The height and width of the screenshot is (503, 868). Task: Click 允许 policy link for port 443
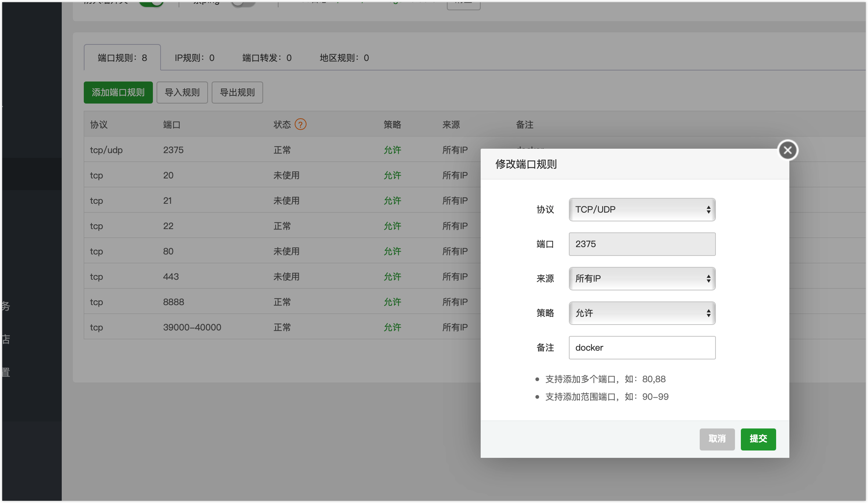[x=392, y=277]
